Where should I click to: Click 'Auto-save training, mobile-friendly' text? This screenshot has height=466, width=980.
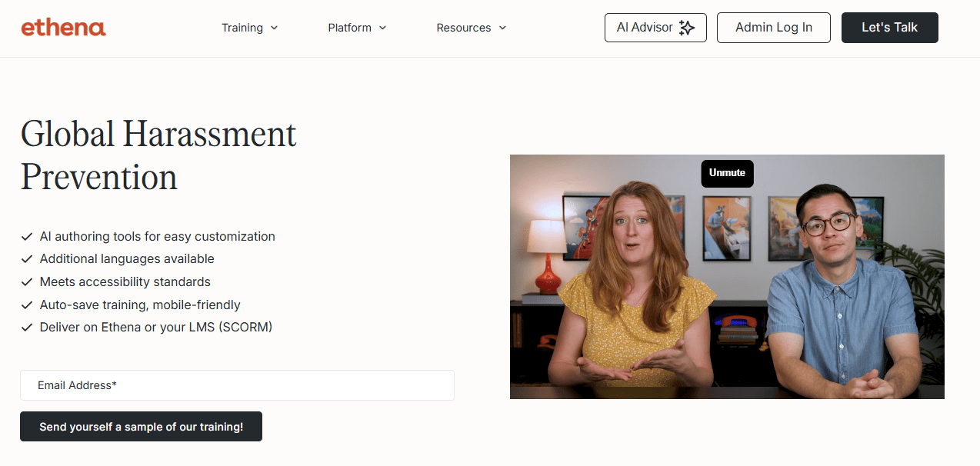coord(140,305)
